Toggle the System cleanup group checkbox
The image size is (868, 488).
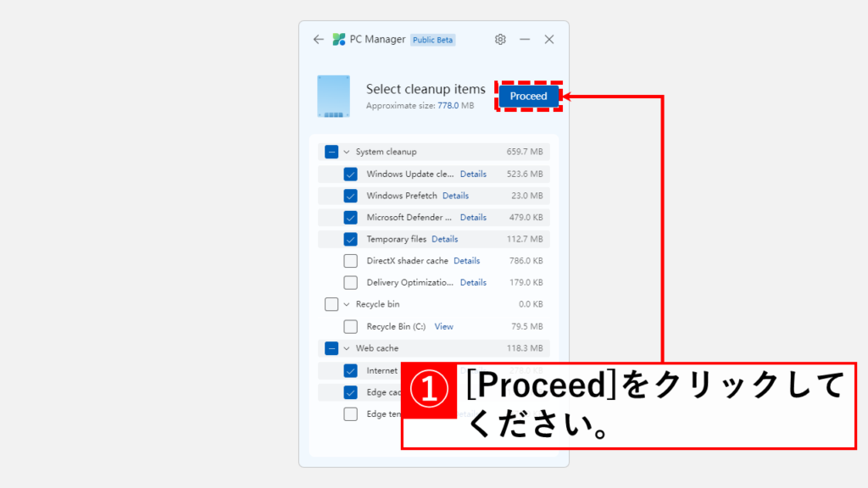(331, 152)
